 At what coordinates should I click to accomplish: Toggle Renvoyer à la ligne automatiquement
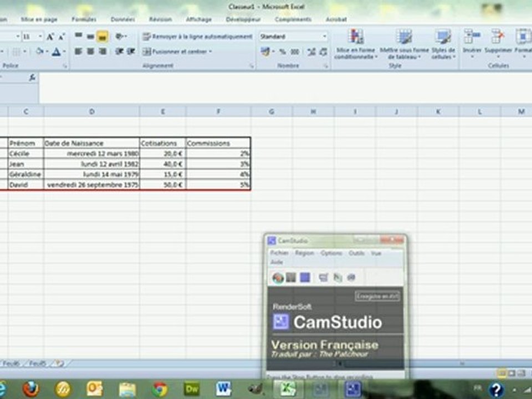pos(197,37)
